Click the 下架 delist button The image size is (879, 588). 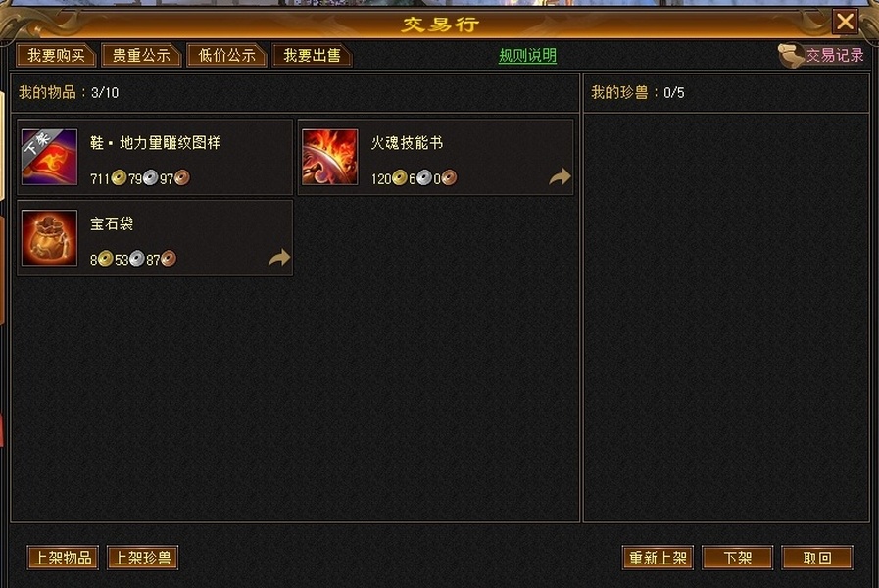click(738, 558)
